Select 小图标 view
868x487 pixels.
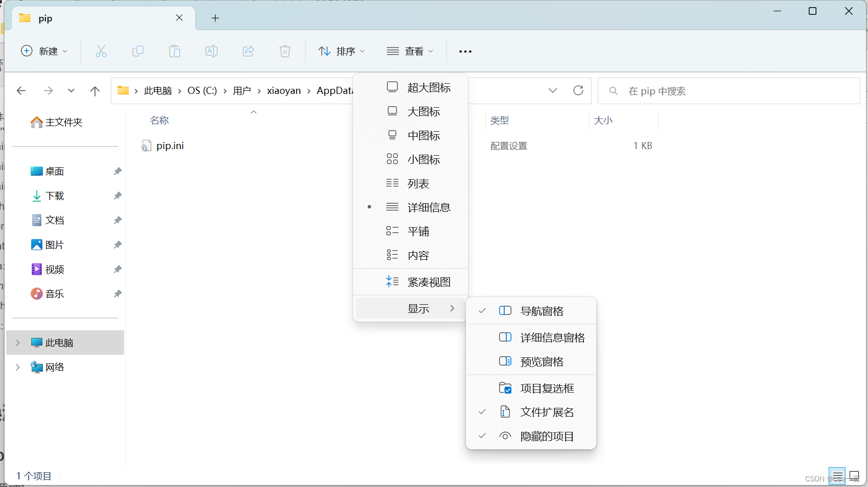coord(411,159)
